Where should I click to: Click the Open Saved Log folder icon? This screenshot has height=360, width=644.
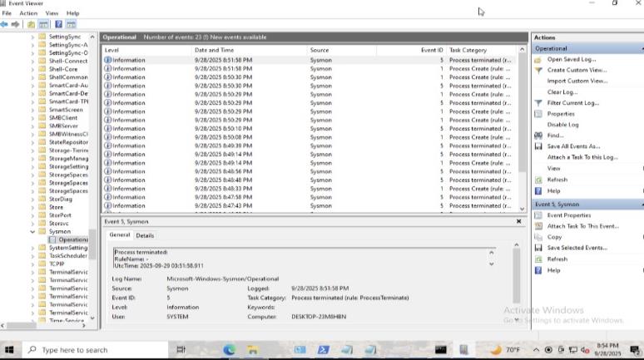[538, 60]
